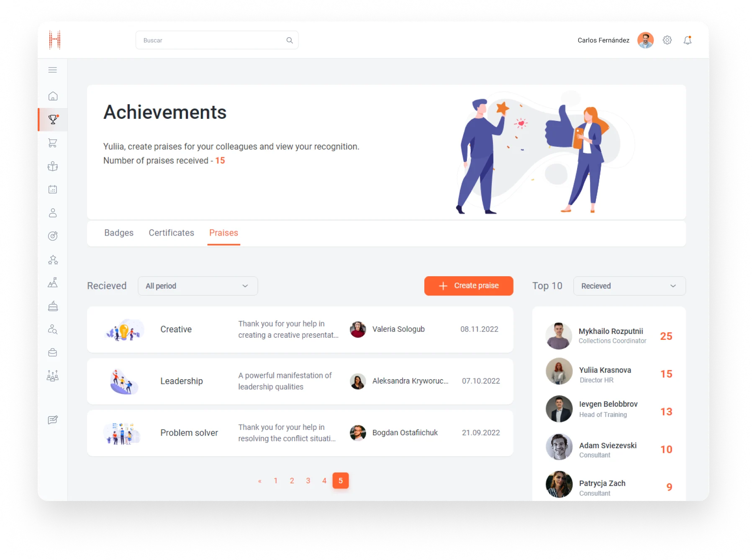Open the briefcase sidebar icon
The image size is (752, 560).
point(53,353)
